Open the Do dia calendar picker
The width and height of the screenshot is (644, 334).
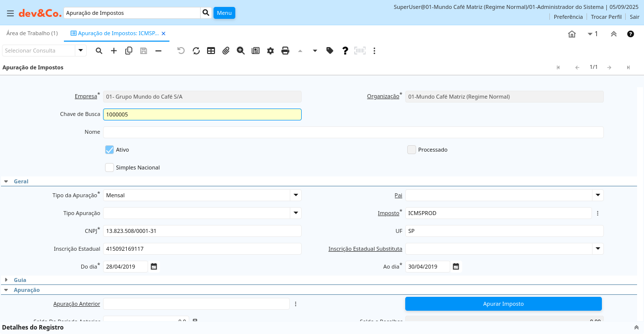click(x=154, y=267)
